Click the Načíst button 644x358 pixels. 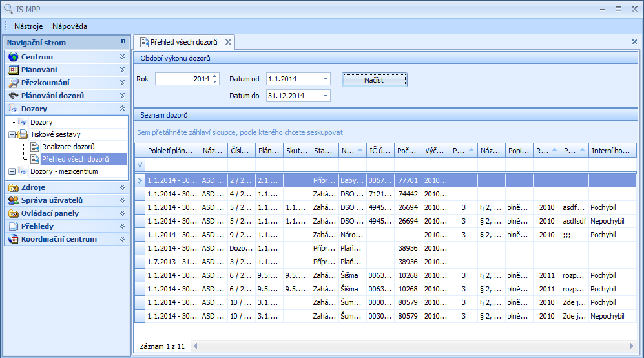coord(374,80)
